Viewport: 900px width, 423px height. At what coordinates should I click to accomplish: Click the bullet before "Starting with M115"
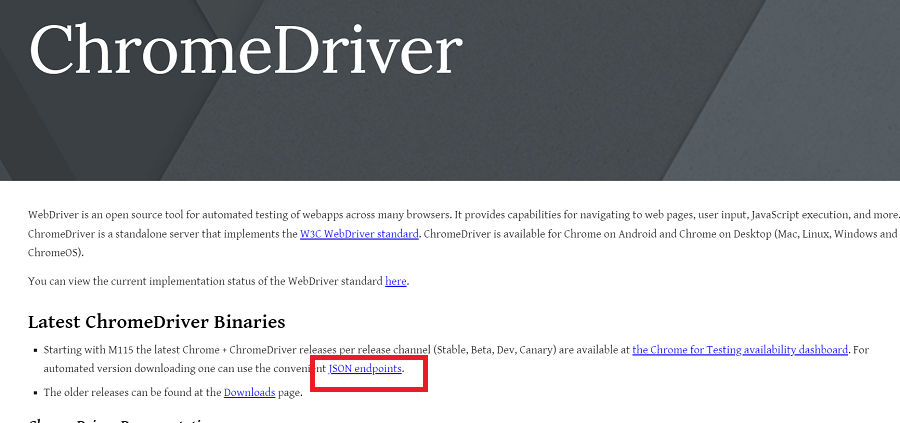[x=34, y=351]
